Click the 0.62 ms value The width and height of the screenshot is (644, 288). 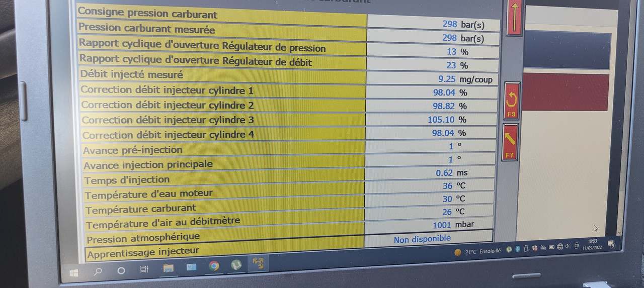(452, 172)
